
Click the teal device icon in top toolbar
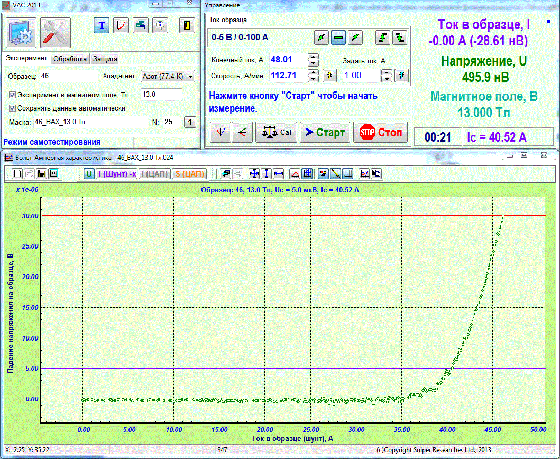(x=141, y=26)
